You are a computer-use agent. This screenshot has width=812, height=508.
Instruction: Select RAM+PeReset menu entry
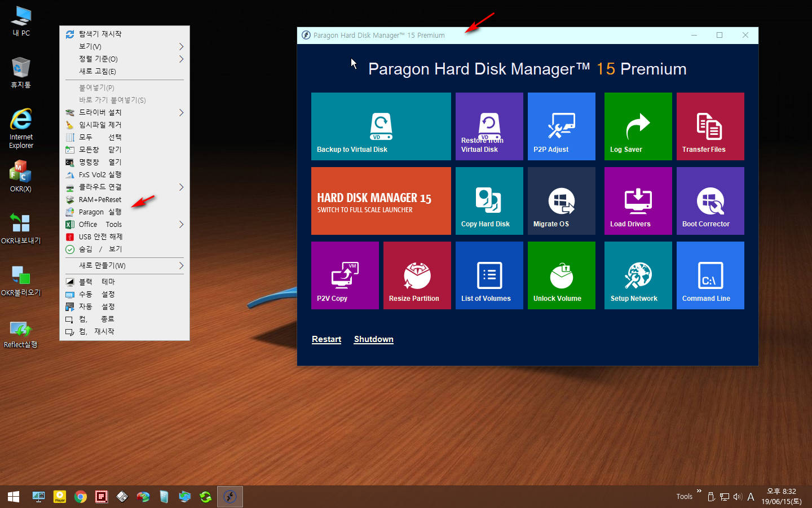point(125,199)
